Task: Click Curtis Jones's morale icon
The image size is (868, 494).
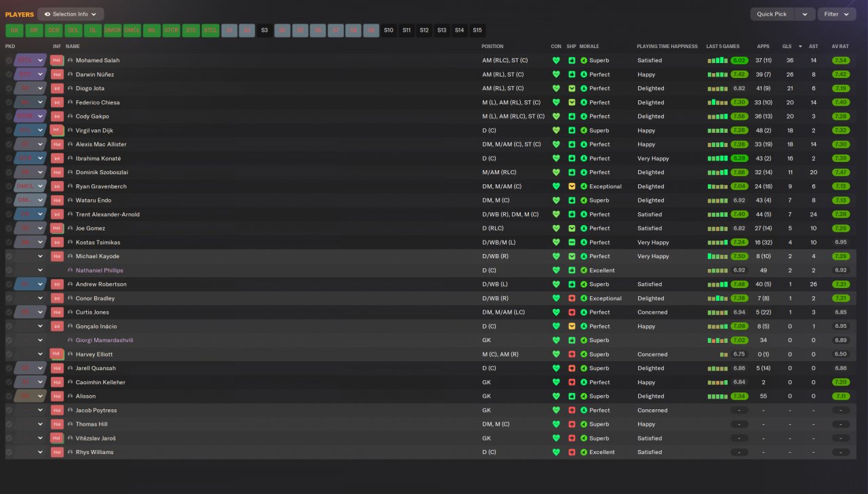Action: tap(584, 312)
